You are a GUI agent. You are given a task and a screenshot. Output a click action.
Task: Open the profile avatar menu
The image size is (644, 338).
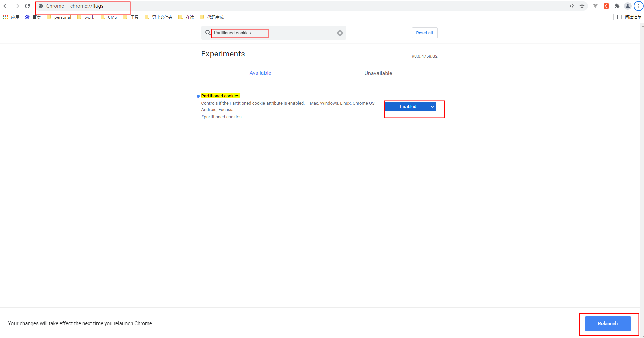[x=628, y=6]
